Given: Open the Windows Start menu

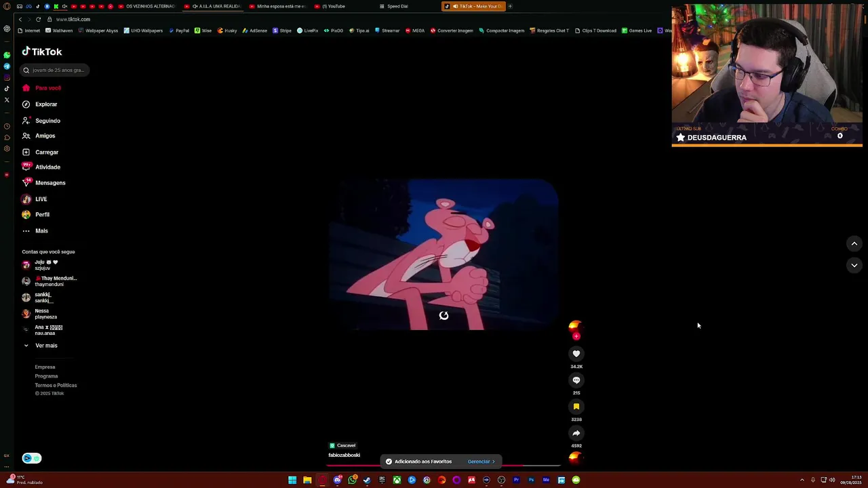Looking at the screenshot, I should coord(292,480).
